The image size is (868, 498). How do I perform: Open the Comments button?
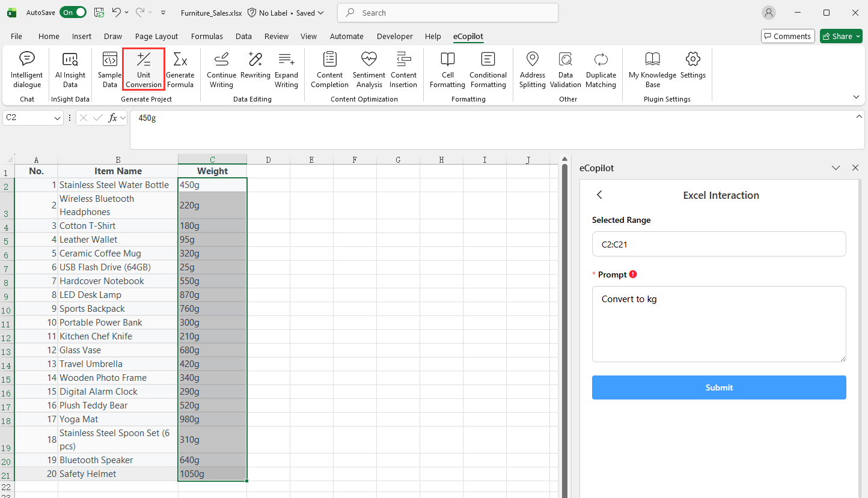point(787,36)
